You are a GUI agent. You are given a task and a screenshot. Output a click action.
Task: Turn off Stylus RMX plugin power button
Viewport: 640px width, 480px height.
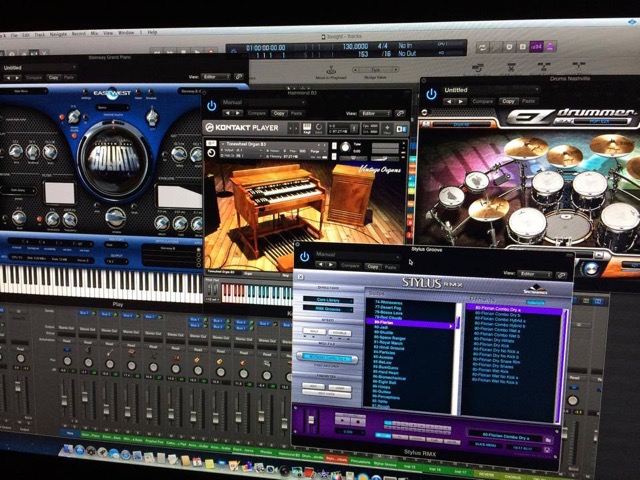click(x=304, y=257)
